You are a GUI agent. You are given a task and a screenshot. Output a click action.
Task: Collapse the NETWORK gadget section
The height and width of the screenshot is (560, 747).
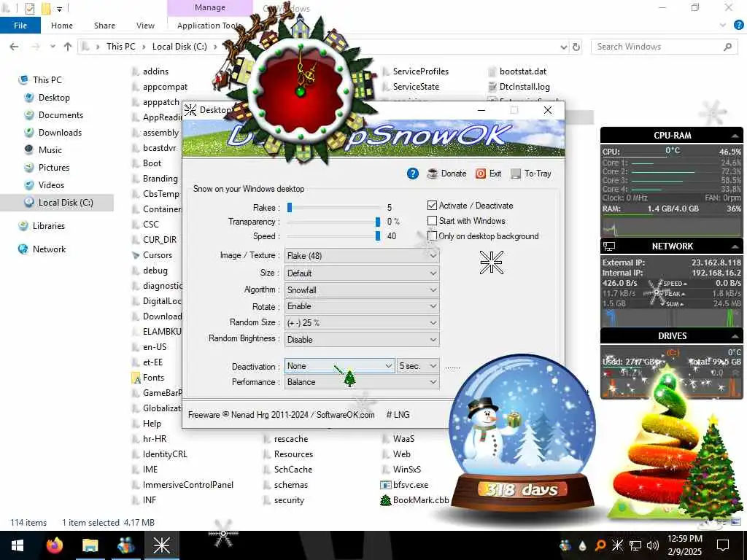click(735, 246)
